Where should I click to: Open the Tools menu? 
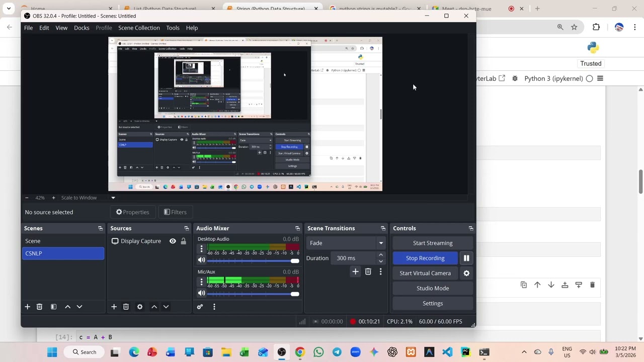173,28
